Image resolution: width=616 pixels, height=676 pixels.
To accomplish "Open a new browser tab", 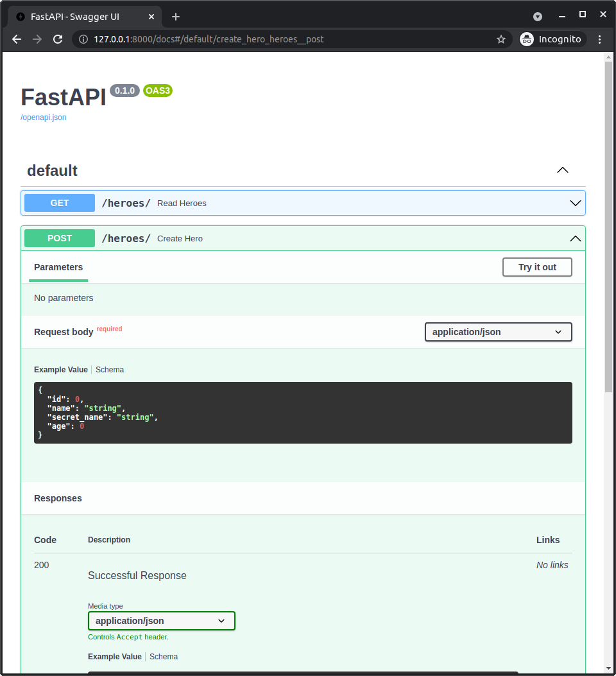I will [x=175, y=16].
